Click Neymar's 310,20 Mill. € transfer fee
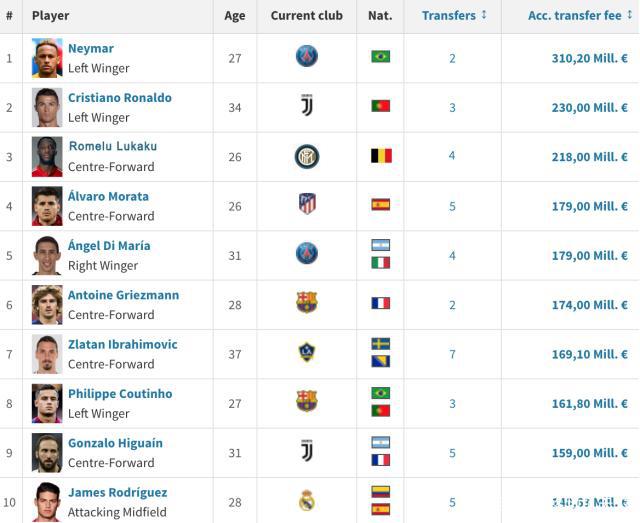The height and width of the screenshot is (523, 640). tap(589, 58)
